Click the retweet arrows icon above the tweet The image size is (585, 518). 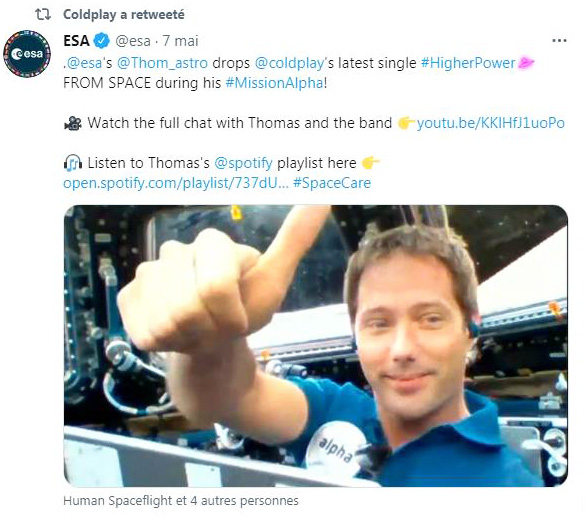(43, 15)
